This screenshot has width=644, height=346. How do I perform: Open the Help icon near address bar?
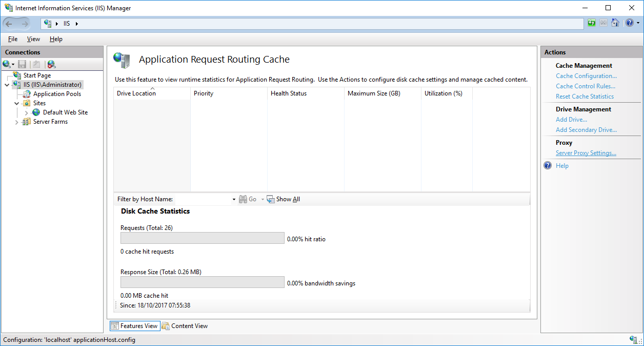coord(629,23)
